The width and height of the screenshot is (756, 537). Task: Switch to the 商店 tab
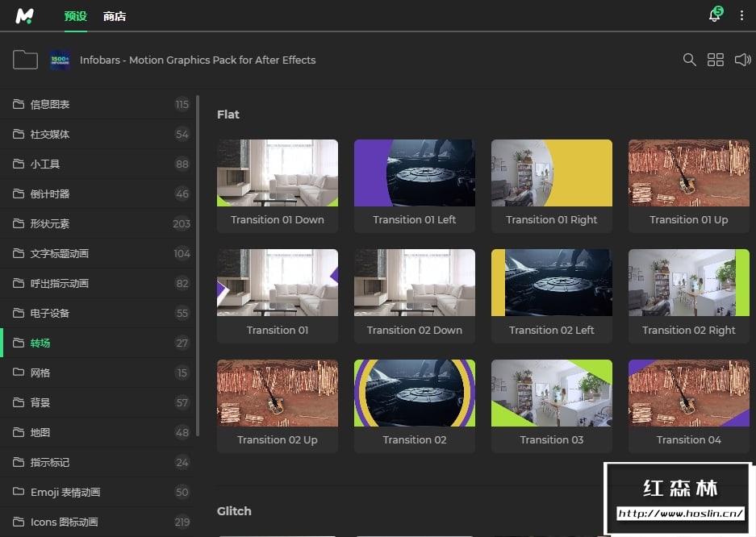[115, 16]
